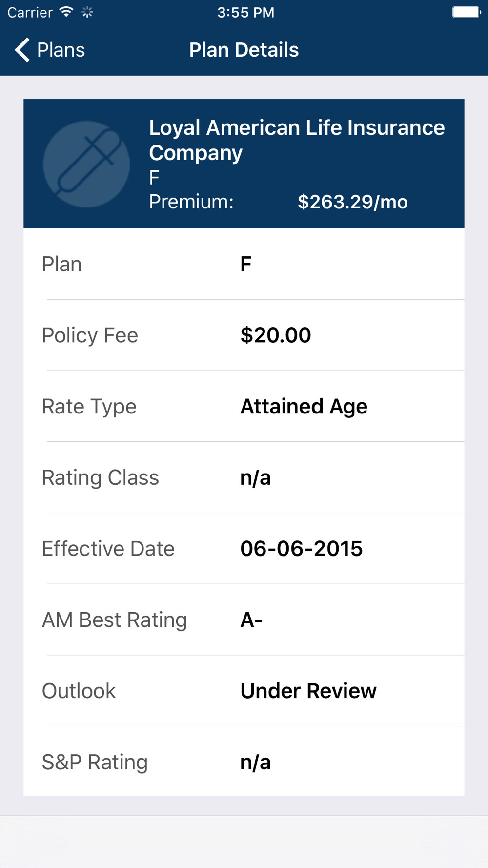Viewport: 488px width, 868px height.
Task: Tap the Effective Date 06-06-2015 value
Action: [x=301, y=549]
